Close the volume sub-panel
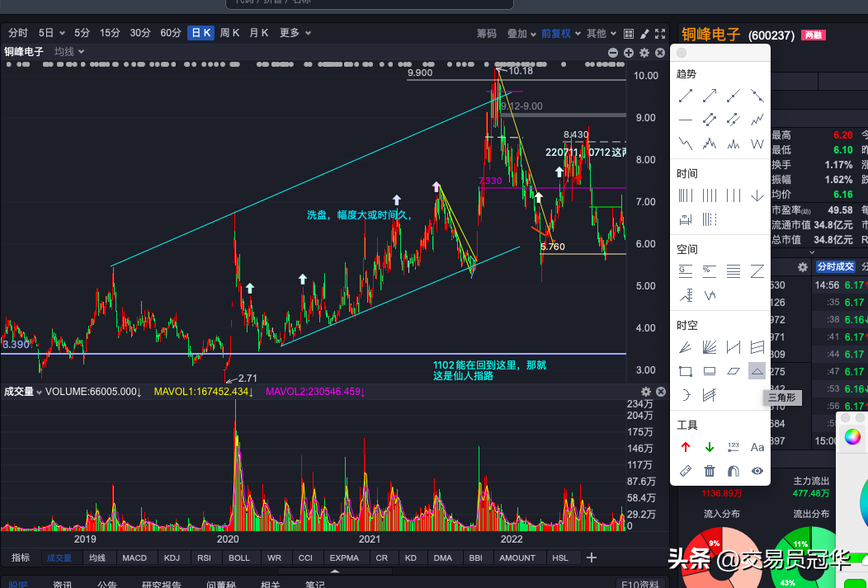Image resolution: width=868 pixels, height=588 pixels. point(660,392)
